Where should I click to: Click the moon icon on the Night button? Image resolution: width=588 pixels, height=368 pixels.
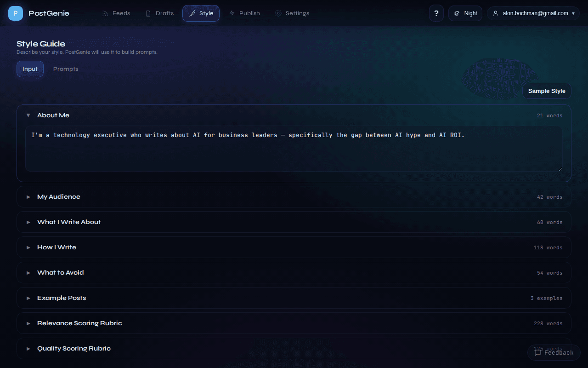(456, 13)
